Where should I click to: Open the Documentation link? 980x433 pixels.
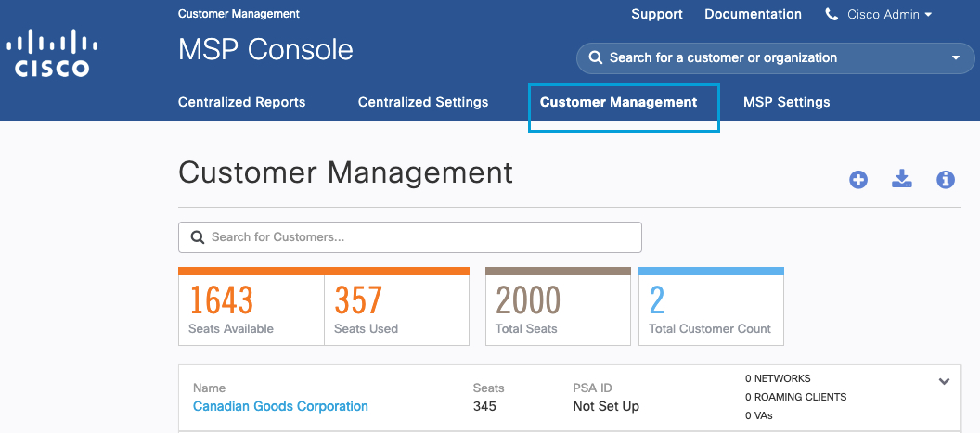[x=753, y=15]
